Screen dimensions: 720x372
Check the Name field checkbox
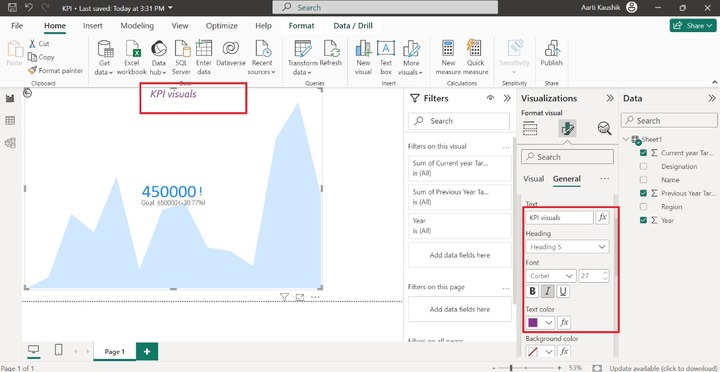643,180
